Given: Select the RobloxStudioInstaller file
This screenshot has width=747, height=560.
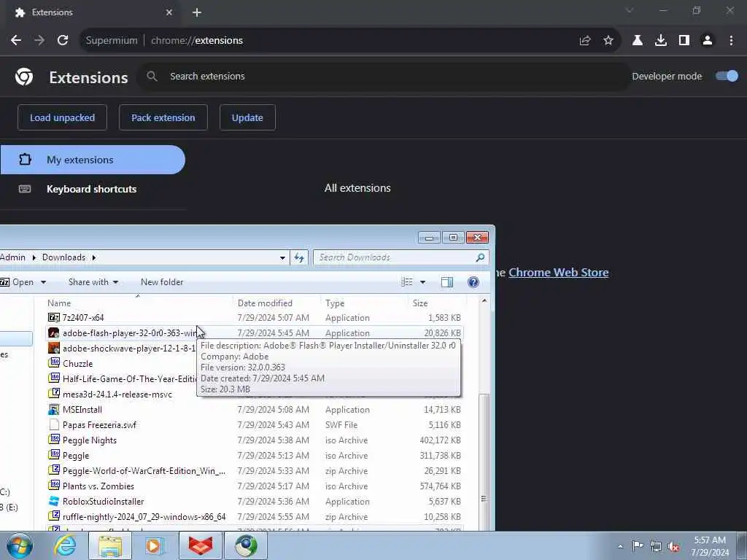Looking at the screenshot, I should click(x=255, y=502).
